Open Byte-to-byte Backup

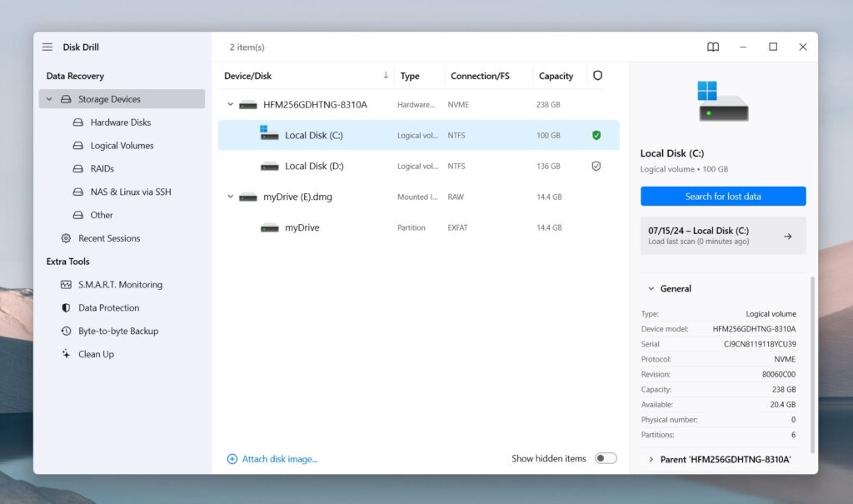click(115, 331)
